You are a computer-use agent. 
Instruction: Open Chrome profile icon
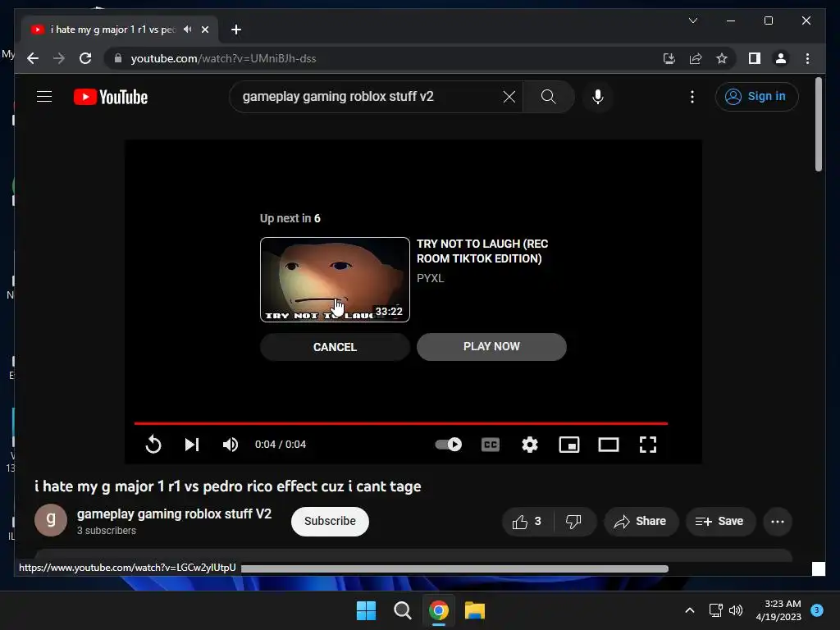781,58
